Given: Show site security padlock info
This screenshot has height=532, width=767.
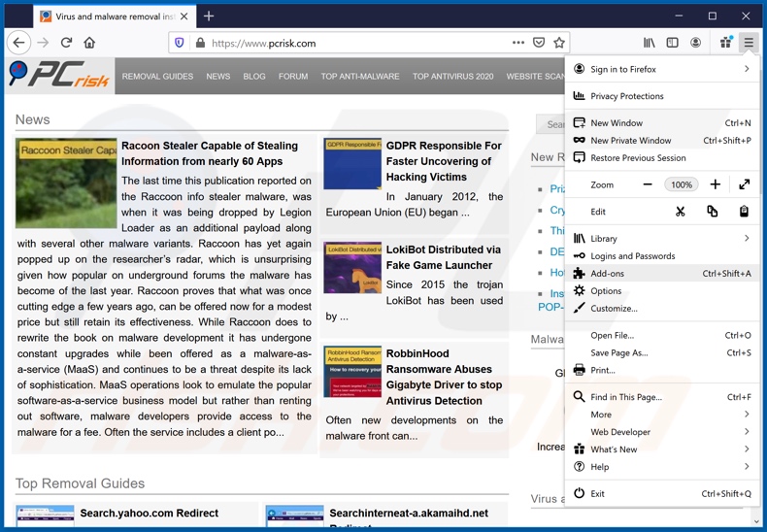Looking at the screenshot, I should tap(200, 43).
